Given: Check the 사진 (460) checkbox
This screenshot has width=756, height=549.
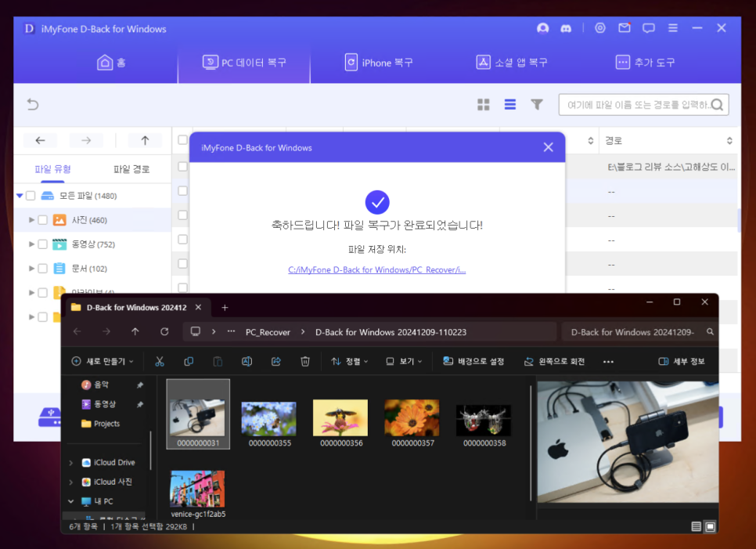Looking at the screenshot, I should click(x=43, y=220).
